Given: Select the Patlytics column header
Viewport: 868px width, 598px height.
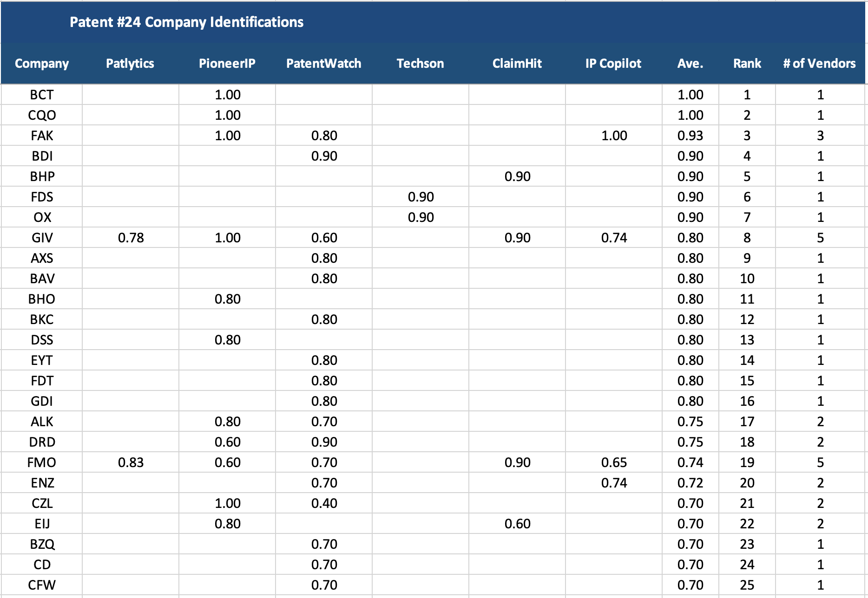Looking at the screenshot, I should point(130,64).
